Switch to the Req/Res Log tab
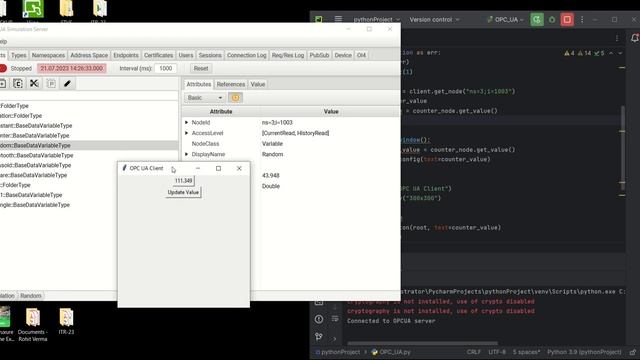The width and height of the screenshot is (640, 360). pyautogui.click(x=288, y=55)
